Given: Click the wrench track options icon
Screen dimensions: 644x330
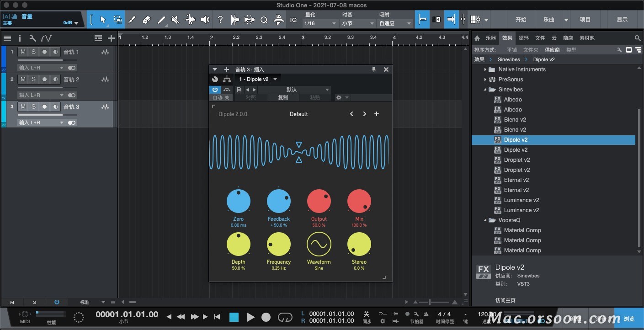Looking at the screenshot, I should coord(32,38).
